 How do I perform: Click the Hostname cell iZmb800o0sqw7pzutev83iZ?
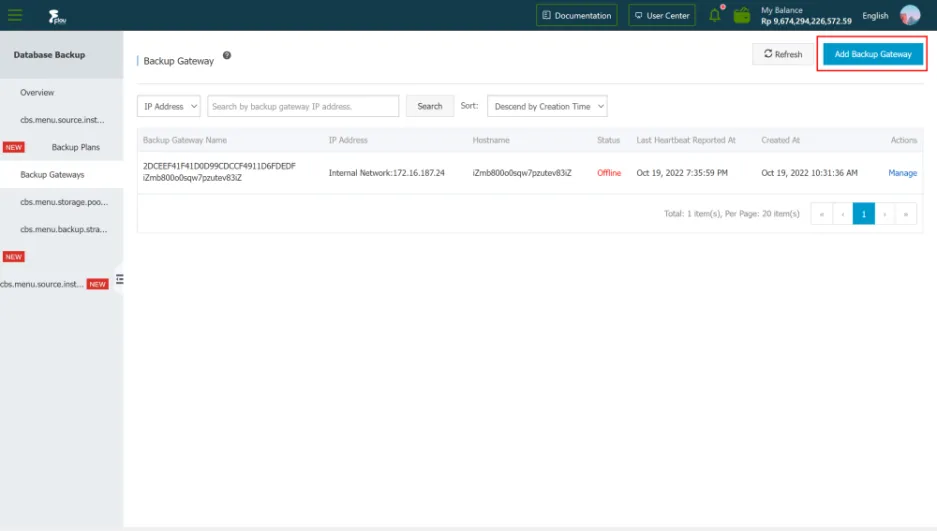click(522, 173)
